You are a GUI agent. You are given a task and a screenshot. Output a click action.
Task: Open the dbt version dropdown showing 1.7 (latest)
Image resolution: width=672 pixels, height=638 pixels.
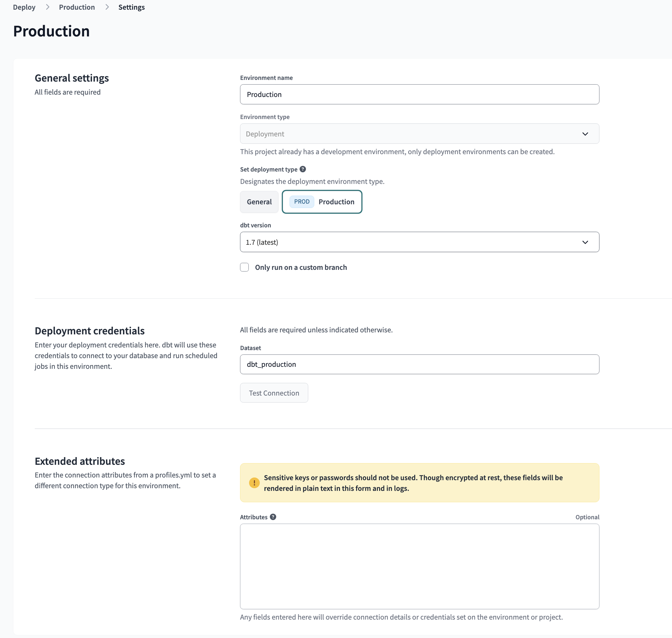419,242
